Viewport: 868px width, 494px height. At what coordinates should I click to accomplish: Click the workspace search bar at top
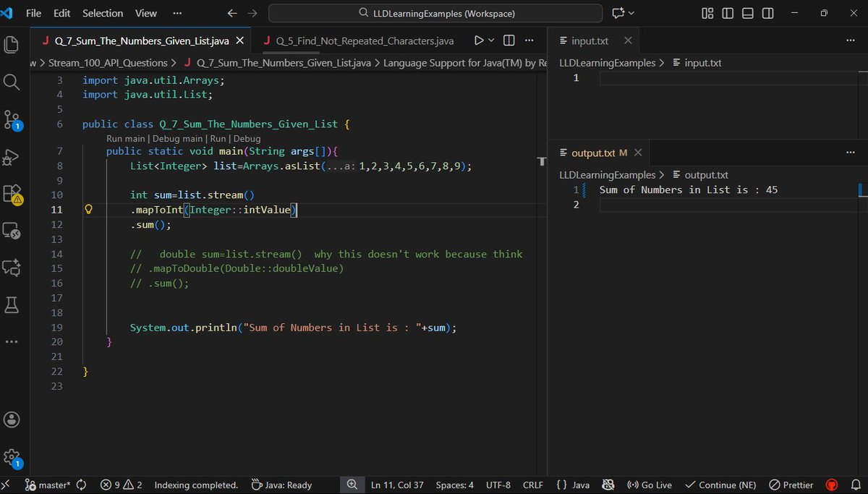pyautogui.click(x=434, y=13)
